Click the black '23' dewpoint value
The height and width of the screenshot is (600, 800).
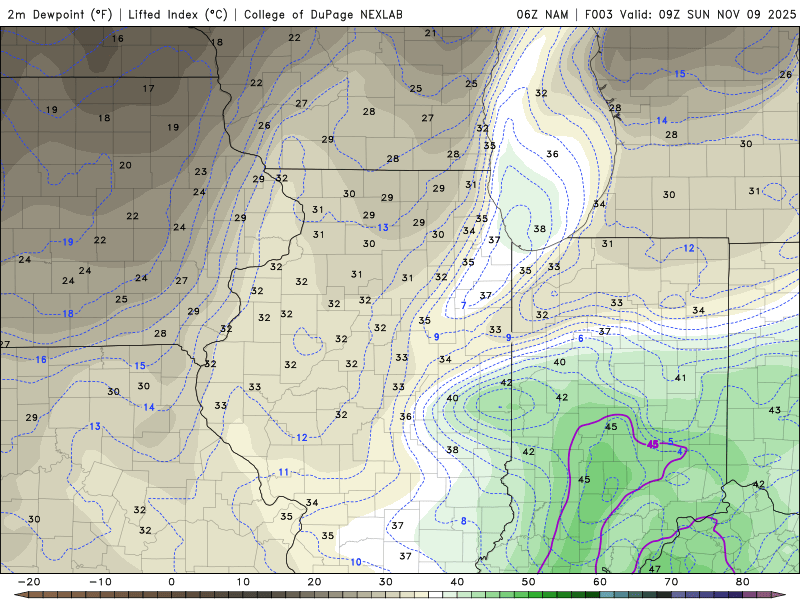tap(201, 171)
